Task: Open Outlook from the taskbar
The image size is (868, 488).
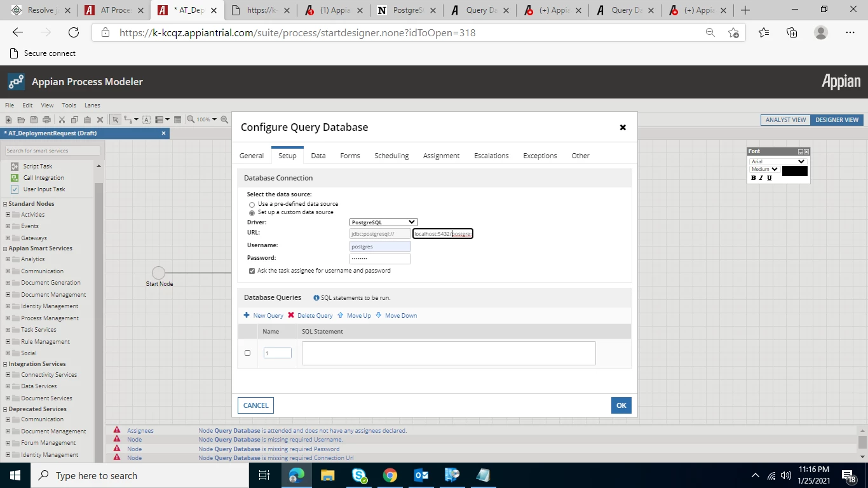Action: pyautogui.click(x=421, y=475)
